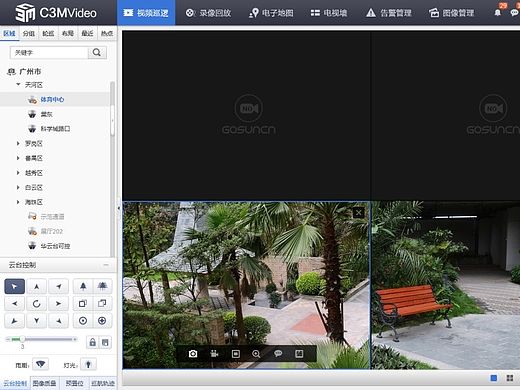This screenshot has width=520, height=390.
Task: Click the right overlapping-squares focus icon
Action: (x=102, y=304)
